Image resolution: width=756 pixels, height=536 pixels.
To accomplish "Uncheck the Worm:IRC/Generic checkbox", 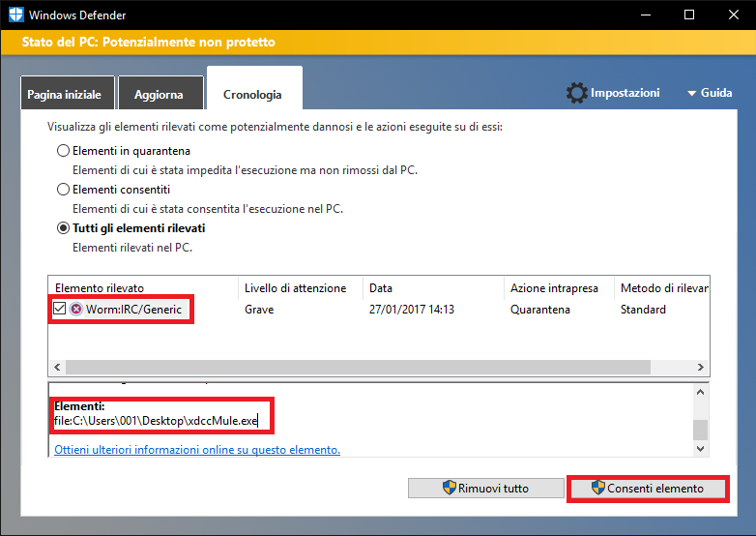I will pos(60,310).
